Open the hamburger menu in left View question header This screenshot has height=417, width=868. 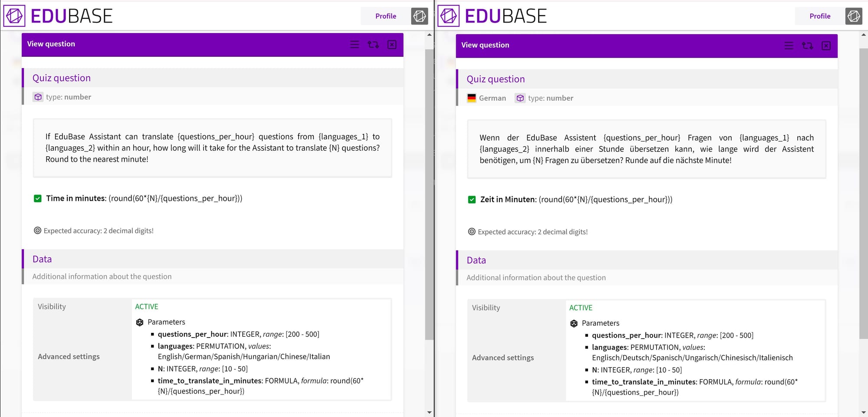[355, 44]
